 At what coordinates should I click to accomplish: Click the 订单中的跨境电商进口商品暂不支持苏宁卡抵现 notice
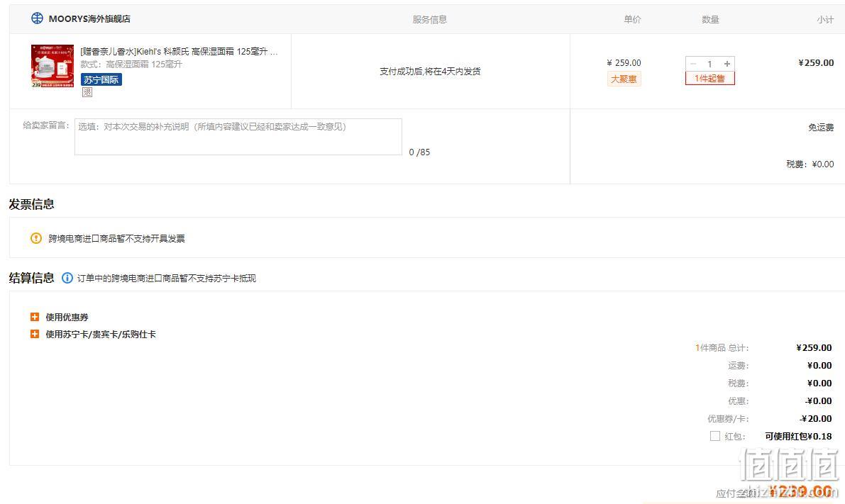pos(167,279)
